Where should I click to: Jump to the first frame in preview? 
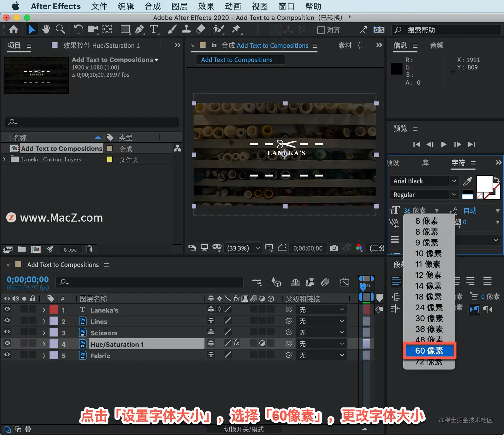pyautogui.click(x=417, y=144)
